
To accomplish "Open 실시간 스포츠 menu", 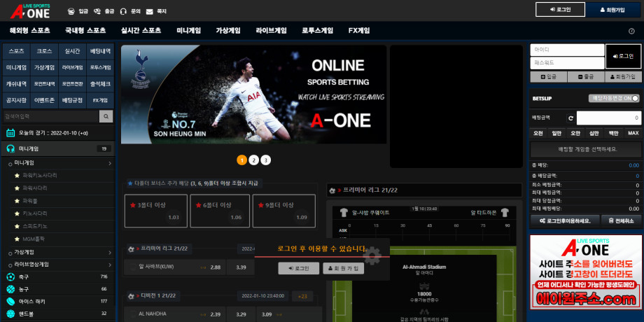I will (x=141, y=31).
